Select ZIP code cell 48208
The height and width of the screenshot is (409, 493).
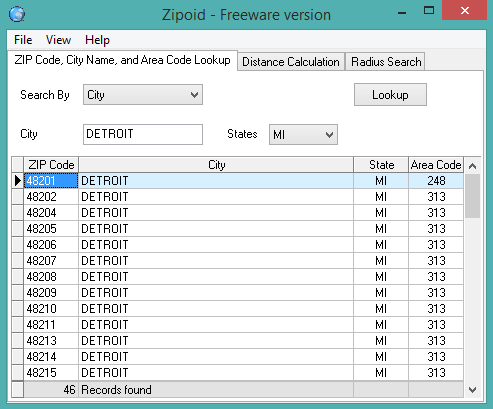(x=51, y=277)
